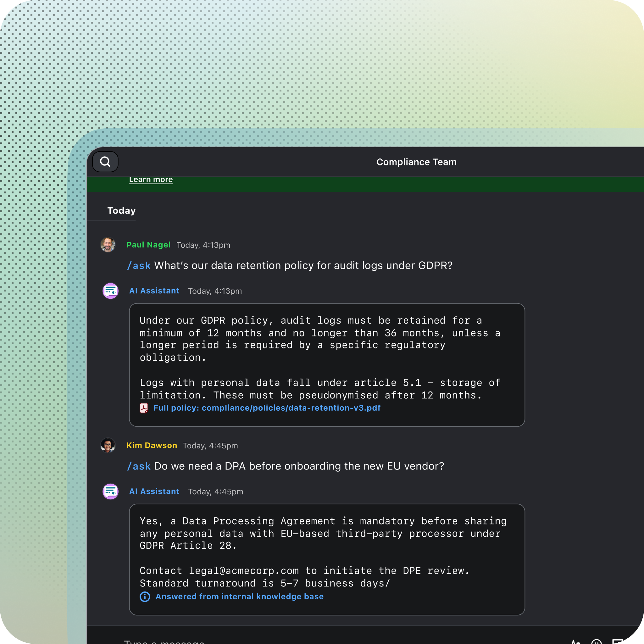
Task: Open data-retention-v3.pdf full policy link
Action: (267, 408)
